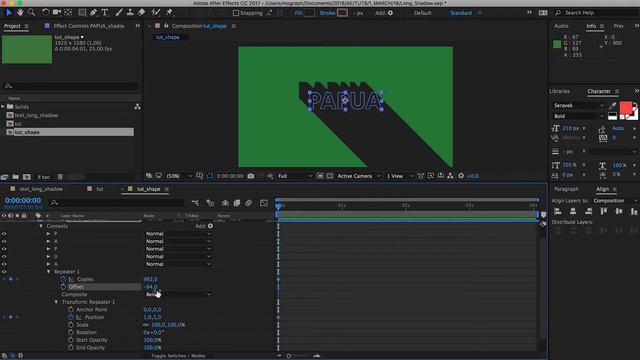Expand the Solids folder in Project
This screenshot has height=360, width=640.
pyautogui.click(x=3, y=107)
